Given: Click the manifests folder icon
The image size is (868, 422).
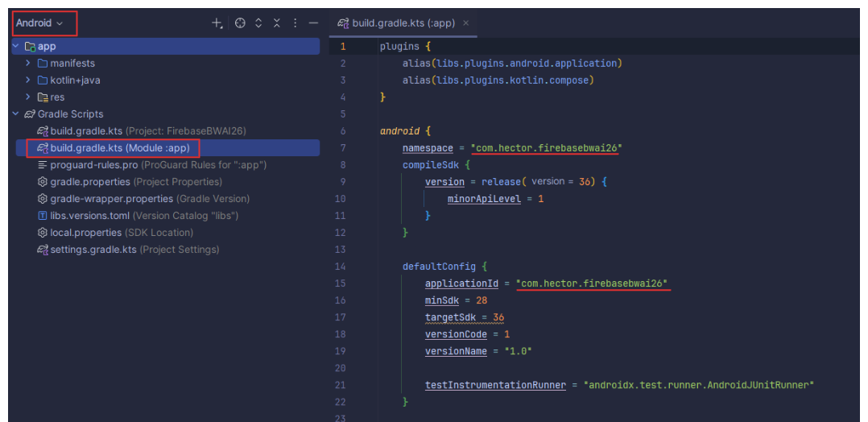Looking at the screenshot, I should (x=43, y=64).
